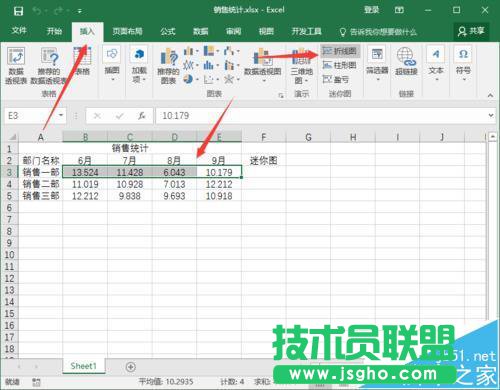Open the combo chart insert dropdown
500x390 pixels.
(x=232, y=65)
